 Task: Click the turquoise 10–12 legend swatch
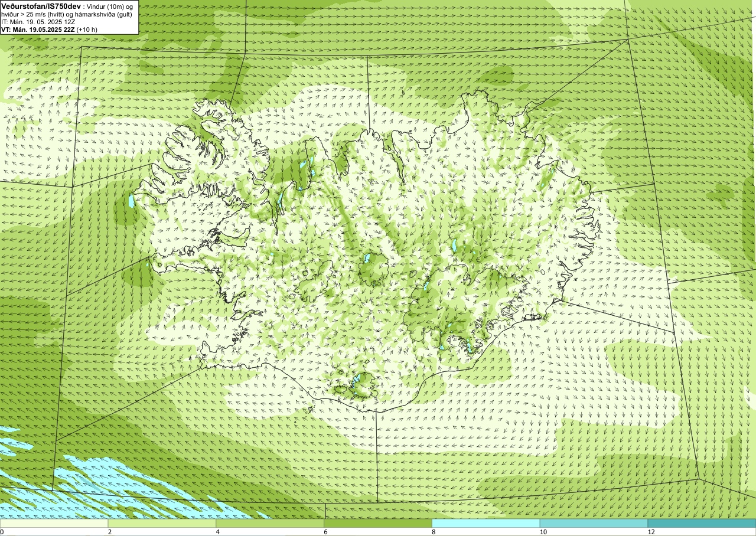pos(594,523)
